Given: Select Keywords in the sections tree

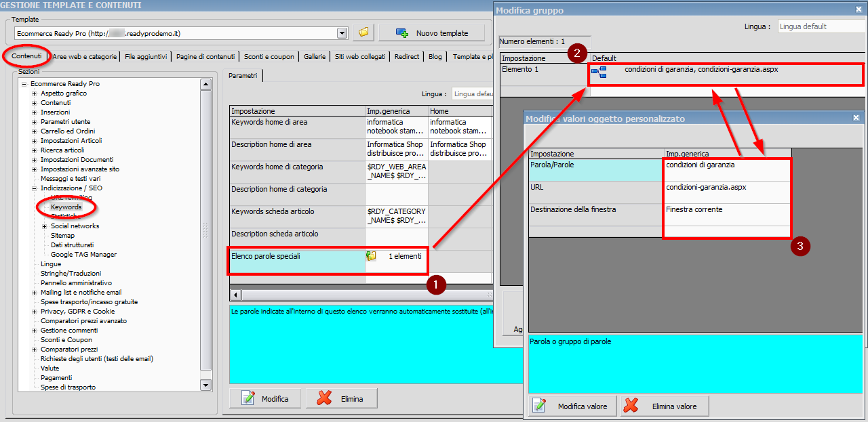Looking at the screenshot, I should tap(66, 207).
